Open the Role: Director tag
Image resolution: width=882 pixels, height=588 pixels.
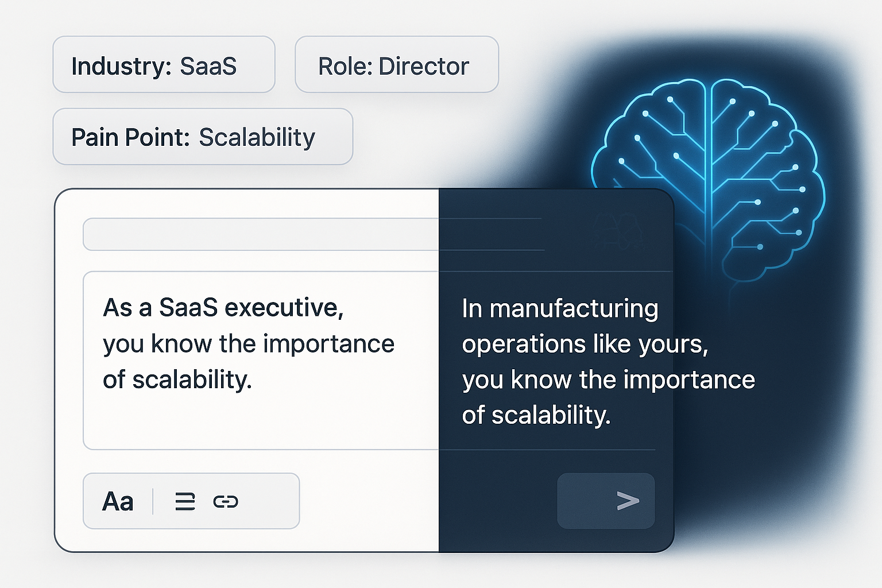tap(396, 65)
